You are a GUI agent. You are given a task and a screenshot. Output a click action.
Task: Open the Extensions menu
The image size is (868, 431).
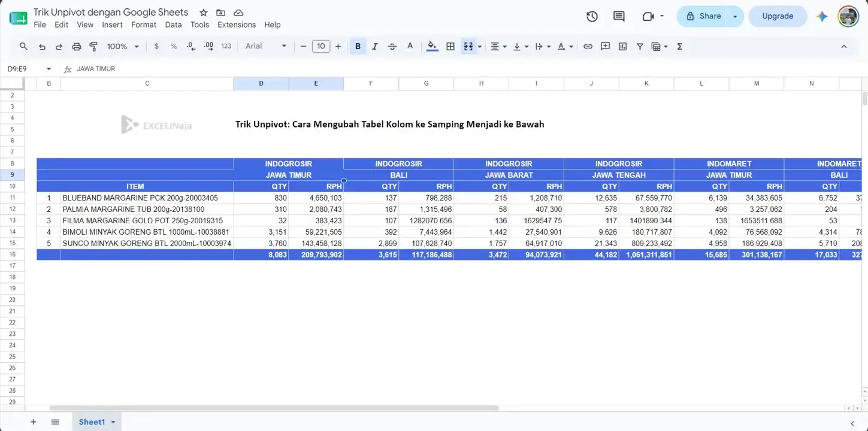(237, 25)
